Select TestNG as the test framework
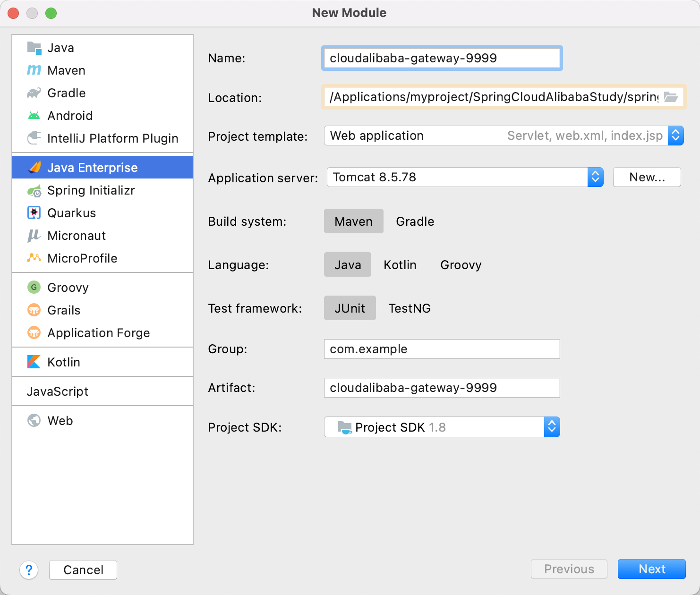The width and height of the screenshot is (700, 595). point(410,308)
